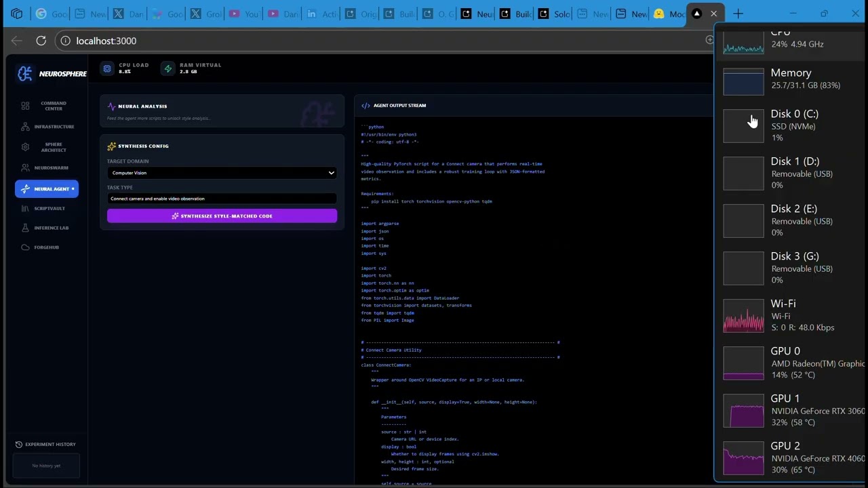
Task: Open the Command Center page
Action: click(46, 106)
